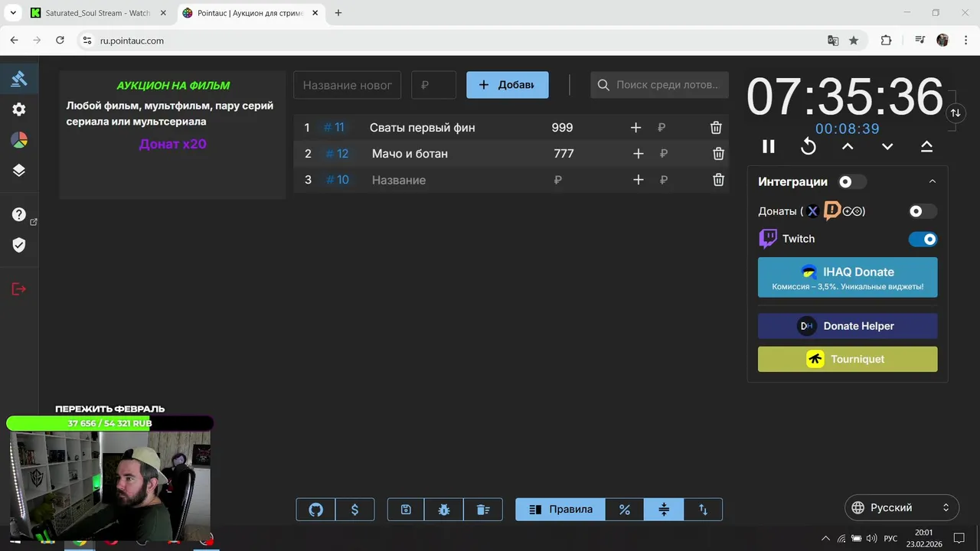Click the Добавить add-lot button
The width and height of the screenshot is (980, 551).
point(508,85)
